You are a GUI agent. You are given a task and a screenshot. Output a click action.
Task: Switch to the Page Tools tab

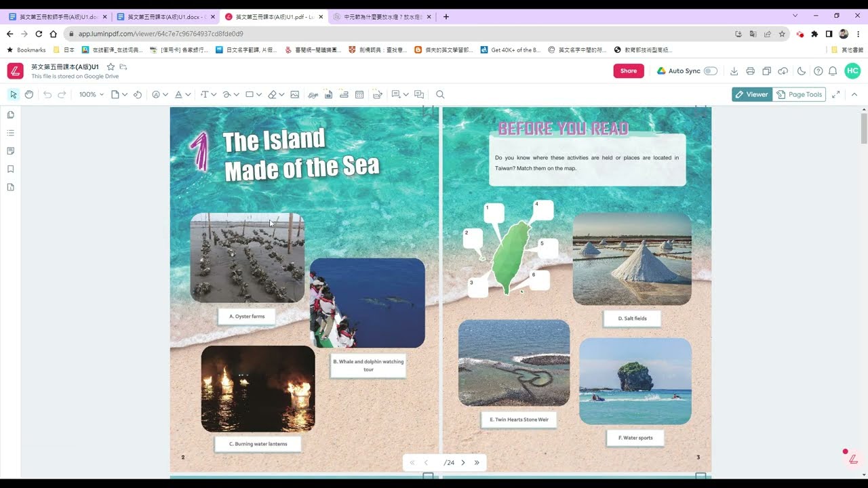pos(800,95)
